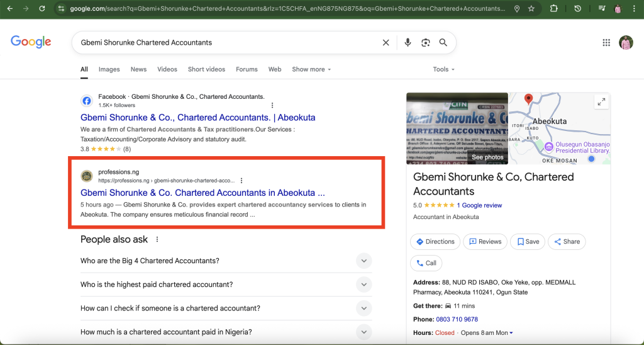Start voice search with the microphone icon
Viewport: 644px width, 345px height.
point(408,42)
